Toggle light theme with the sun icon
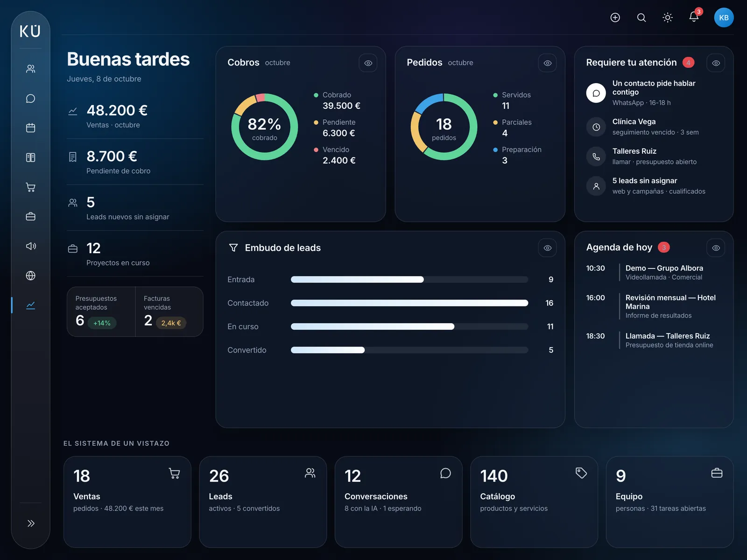 point(668,18)
